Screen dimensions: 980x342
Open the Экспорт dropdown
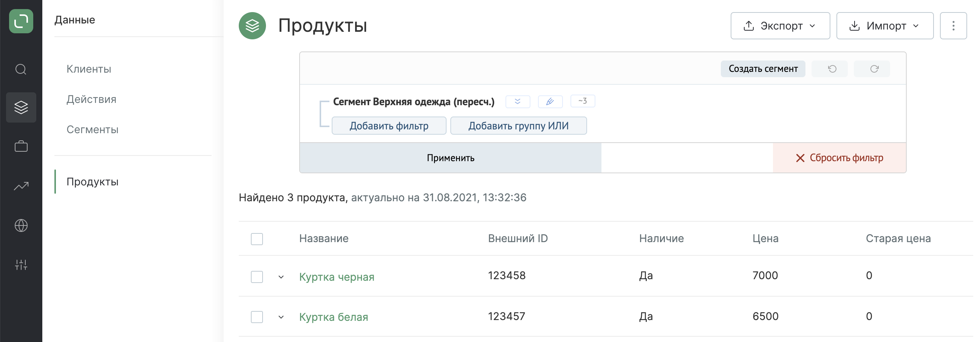(x=780, y=26)
